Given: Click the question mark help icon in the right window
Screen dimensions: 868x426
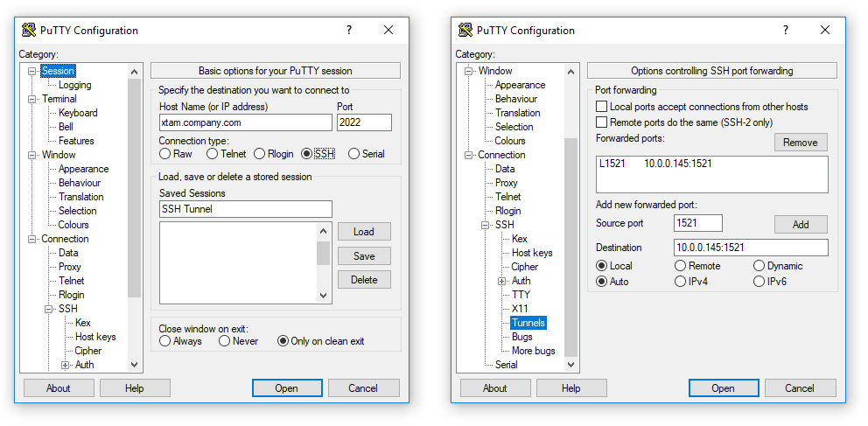Looking at the screenshot, I should 785,30.
